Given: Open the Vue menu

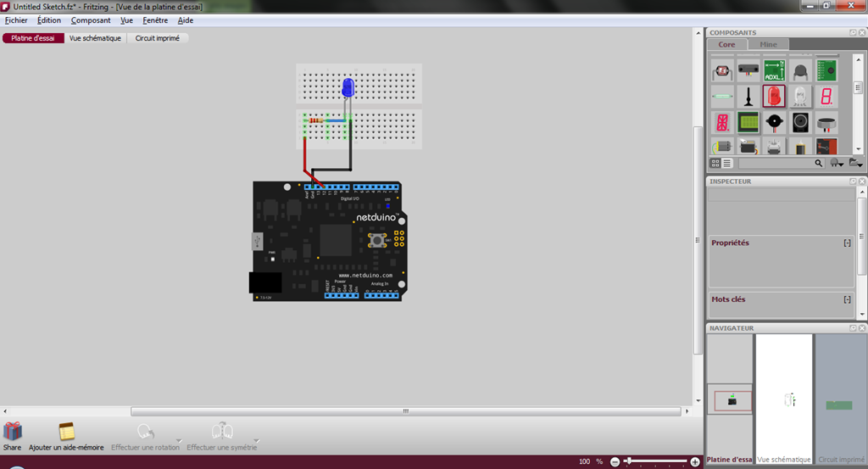Looking at the screenshot, I should pyautogui.click(x=127, y=20).
